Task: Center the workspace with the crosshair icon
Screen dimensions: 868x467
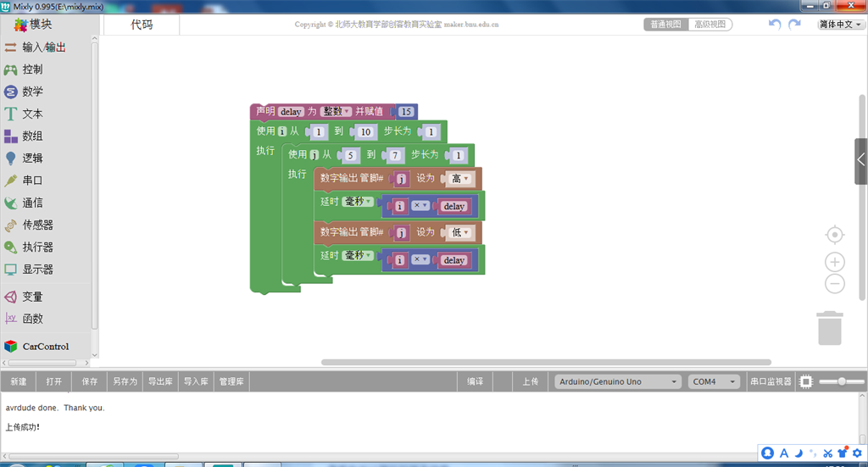Action: pos(835,235)
